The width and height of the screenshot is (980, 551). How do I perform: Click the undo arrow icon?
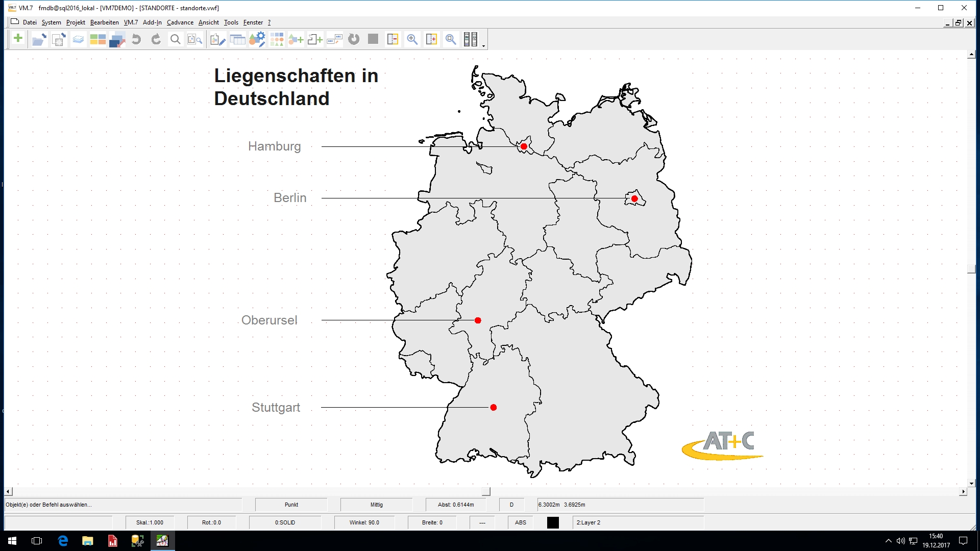pos(136,39)
